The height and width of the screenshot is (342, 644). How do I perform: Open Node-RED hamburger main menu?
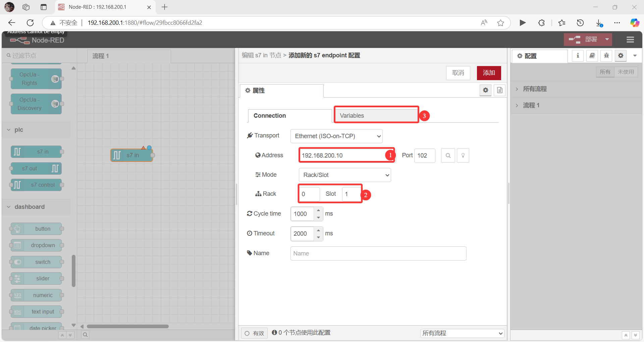click(630, 40)
